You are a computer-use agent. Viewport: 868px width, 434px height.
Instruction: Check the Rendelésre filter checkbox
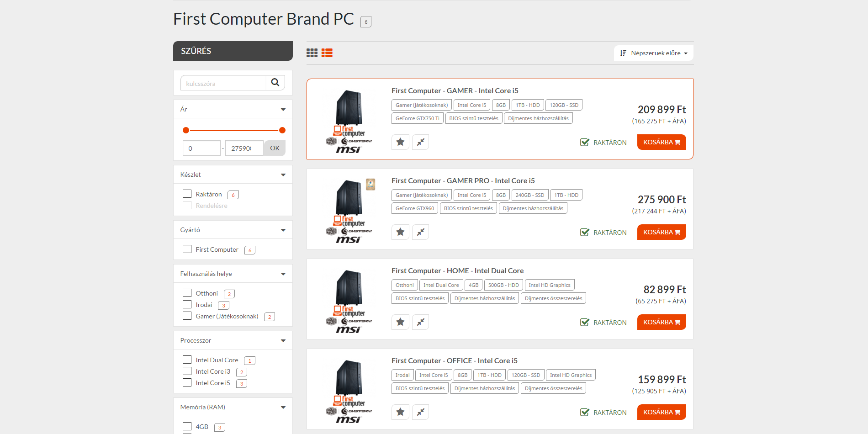187,205
